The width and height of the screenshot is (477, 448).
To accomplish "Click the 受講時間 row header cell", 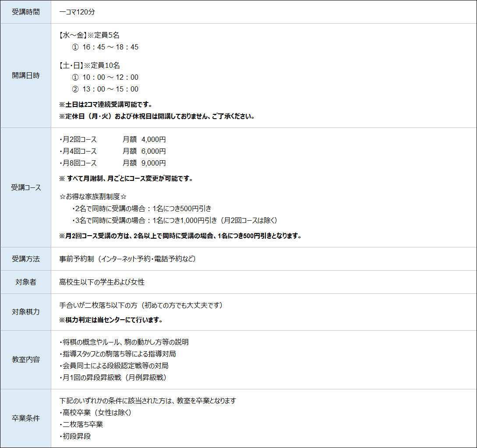I will tap(25, 12).
